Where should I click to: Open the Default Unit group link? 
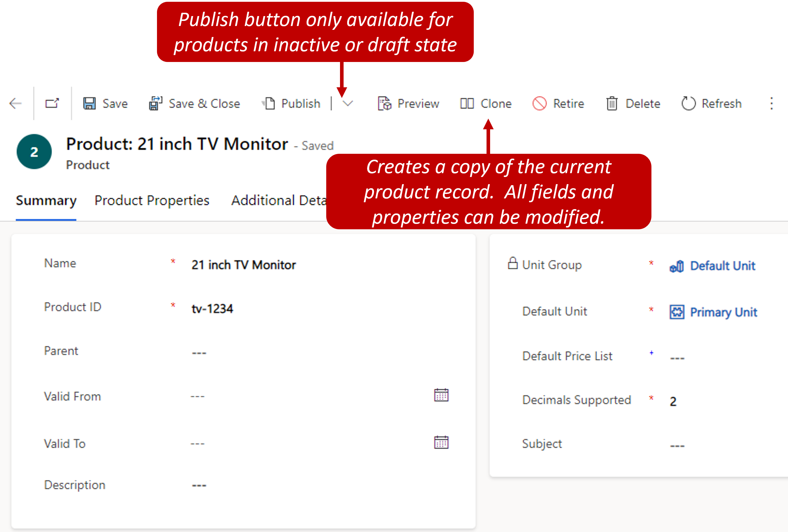click(x=723, y=266)
